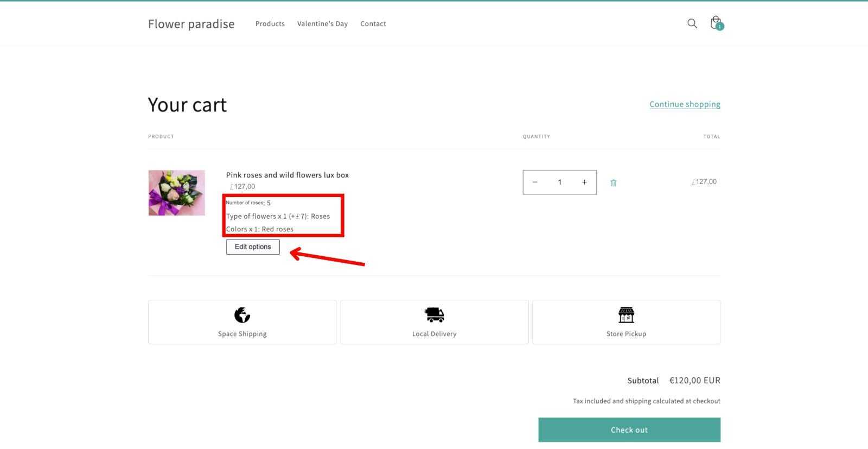Select the Store Pickup label text
The image size is (868, 449).
[626, 334]
